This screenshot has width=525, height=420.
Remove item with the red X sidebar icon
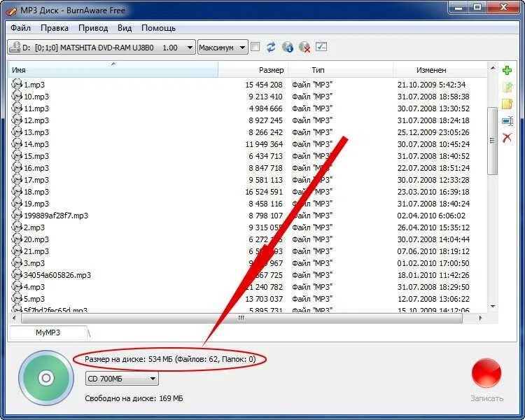tap(507, 137)
